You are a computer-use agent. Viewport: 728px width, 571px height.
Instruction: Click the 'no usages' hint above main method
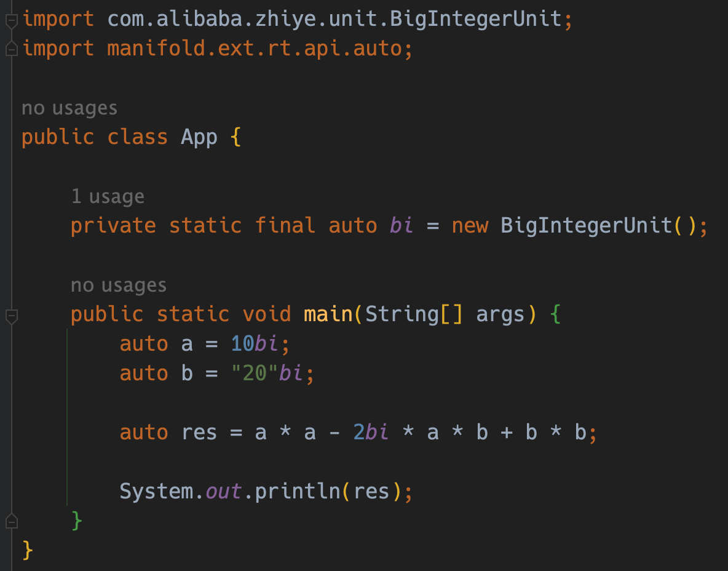(119, 285)
